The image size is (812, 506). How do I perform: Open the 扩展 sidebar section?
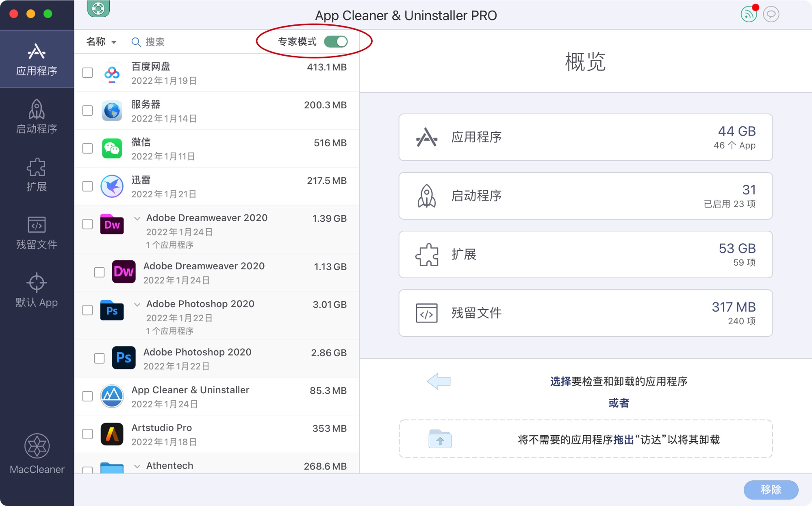(37, 175)
